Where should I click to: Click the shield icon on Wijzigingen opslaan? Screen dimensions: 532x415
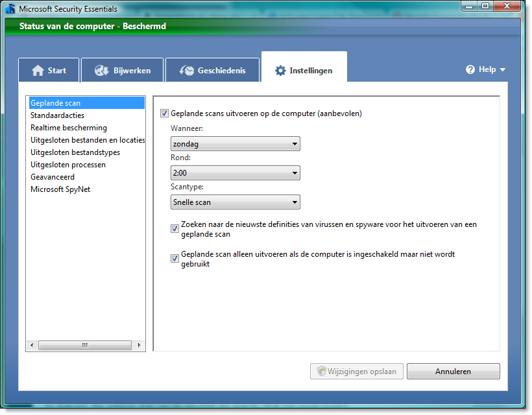click(x=321, y=371)
